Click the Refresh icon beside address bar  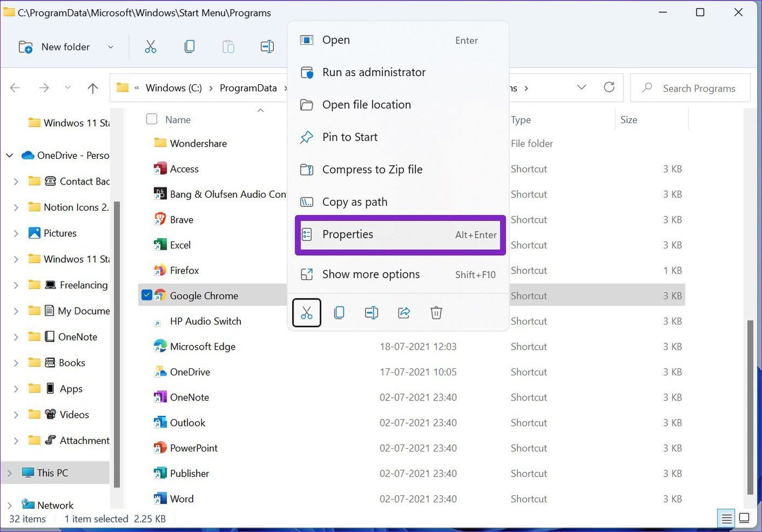(x=609, y=88)
